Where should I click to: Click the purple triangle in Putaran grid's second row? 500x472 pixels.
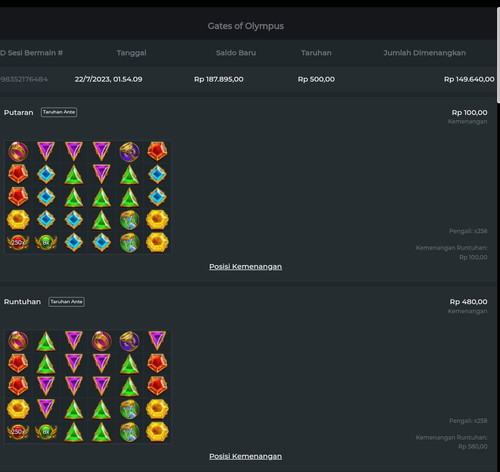tap(101, 174)
